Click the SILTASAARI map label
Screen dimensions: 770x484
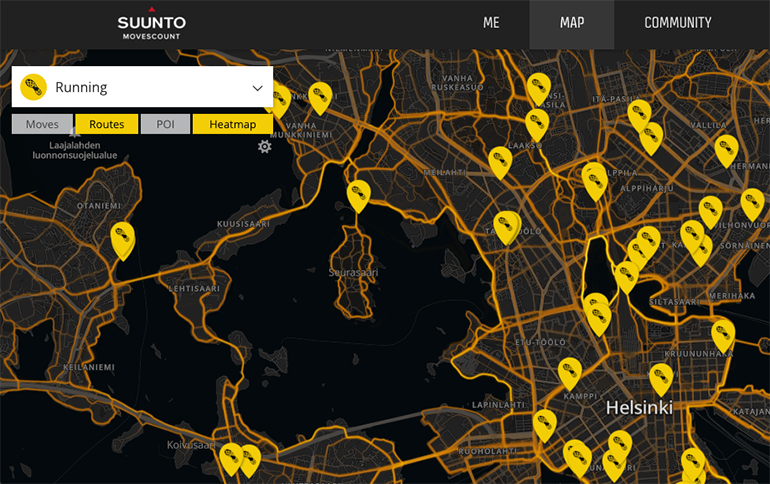point(674,302)
